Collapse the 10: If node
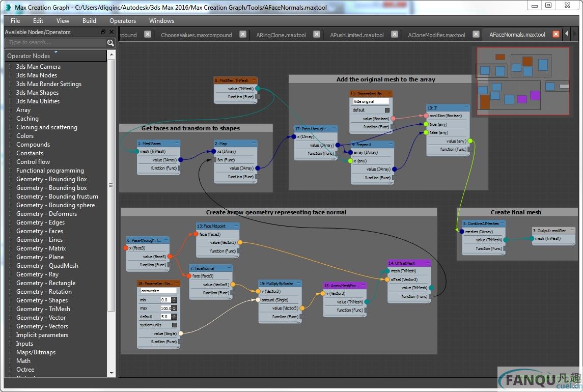 (x=466, y=107)
